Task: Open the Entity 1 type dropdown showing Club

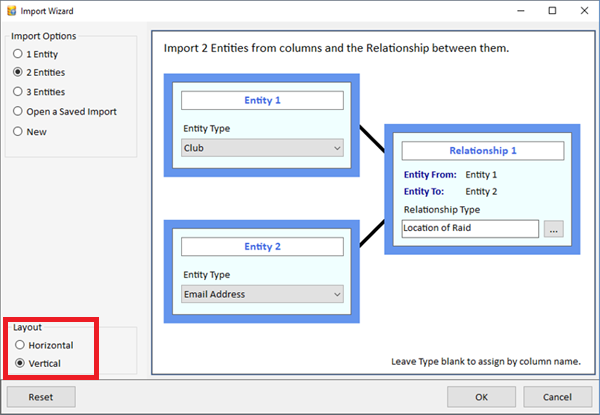Action: [x=262, y=148]
